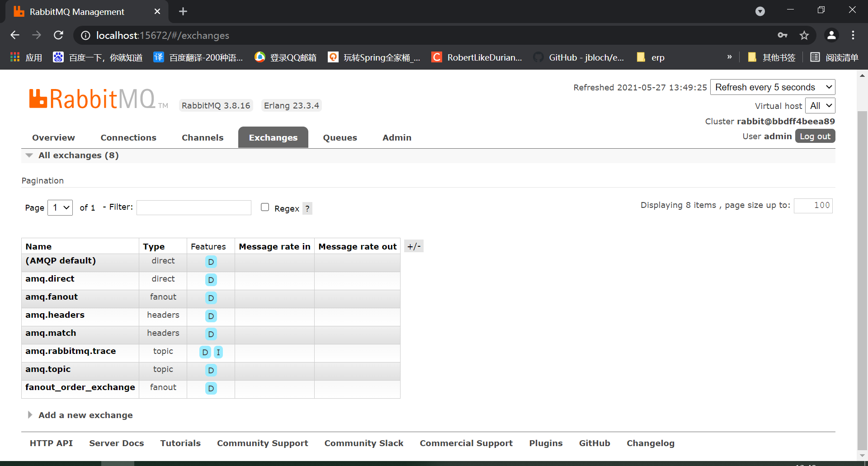Click the page vertical scrollbar

[x=862, y=280]
